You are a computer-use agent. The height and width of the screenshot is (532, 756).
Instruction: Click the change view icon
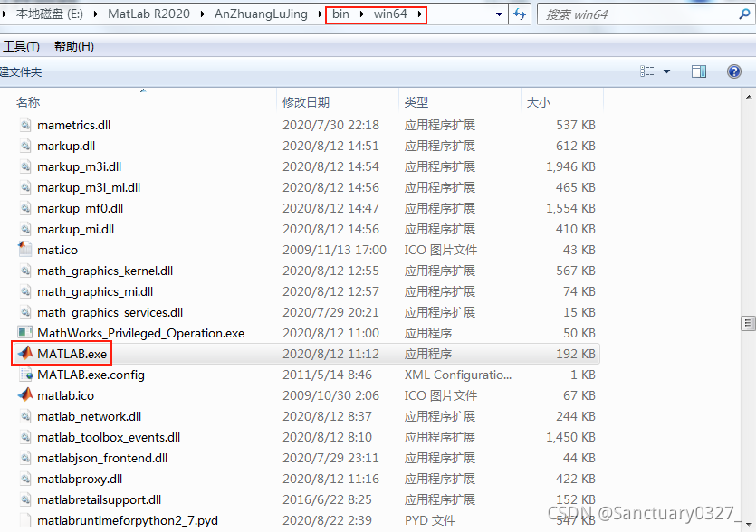647,71
